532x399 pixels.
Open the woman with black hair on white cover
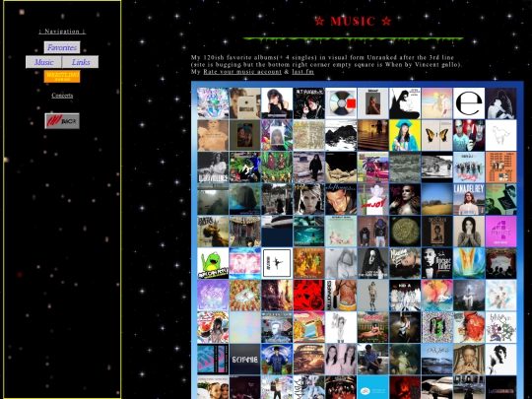coord(277,103)
